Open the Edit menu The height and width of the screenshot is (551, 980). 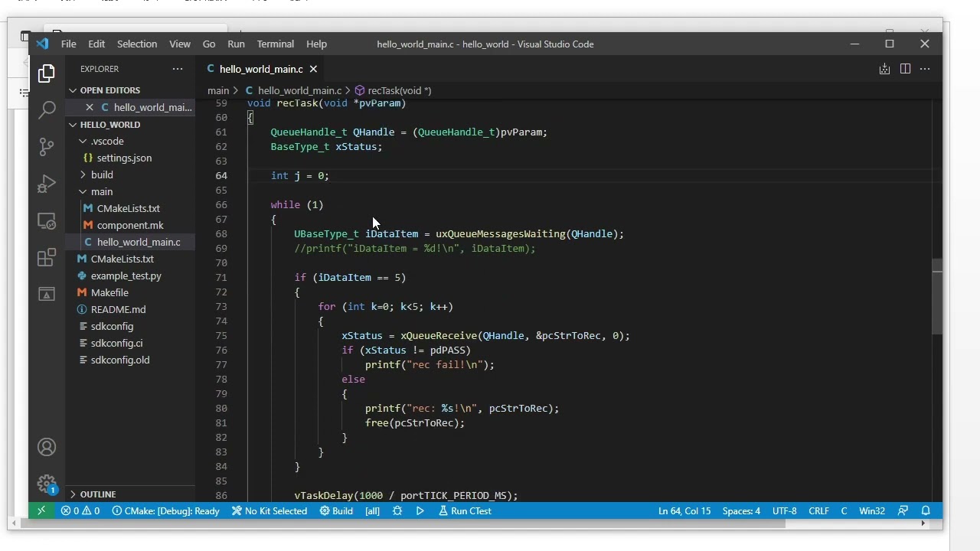(x=96, y=44)
